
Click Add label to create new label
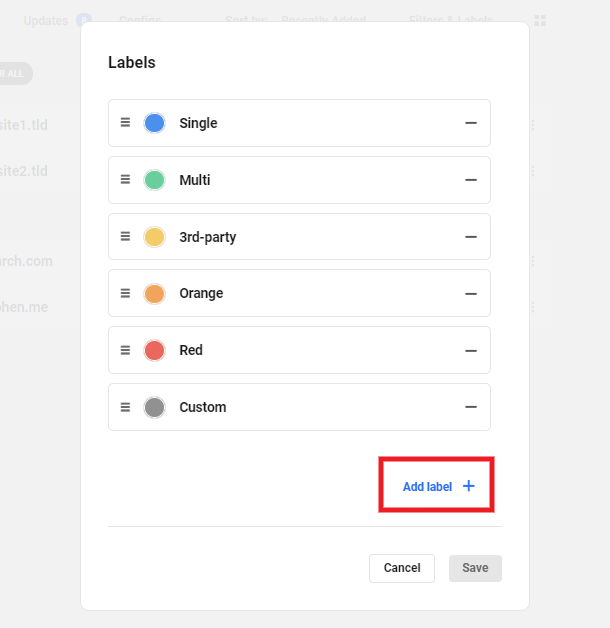[437, 486]
